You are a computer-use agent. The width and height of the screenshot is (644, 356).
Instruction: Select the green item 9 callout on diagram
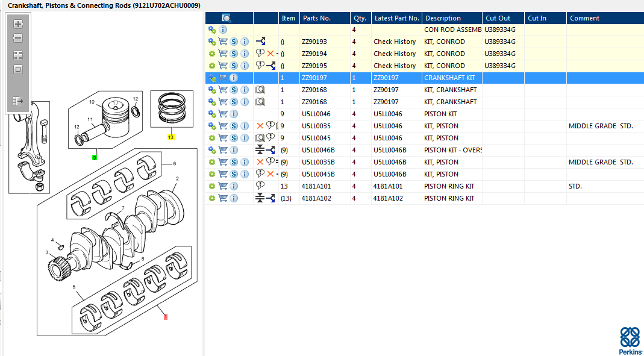[94, 157]
